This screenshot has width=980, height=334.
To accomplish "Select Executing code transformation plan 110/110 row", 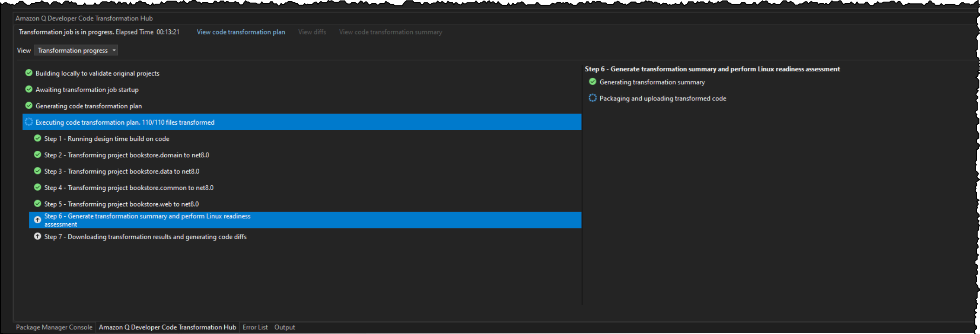I will point(302,122).
